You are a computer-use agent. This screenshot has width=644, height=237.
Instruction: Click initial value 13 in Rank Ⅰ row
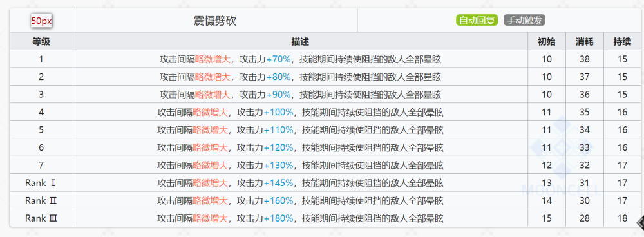547,183
